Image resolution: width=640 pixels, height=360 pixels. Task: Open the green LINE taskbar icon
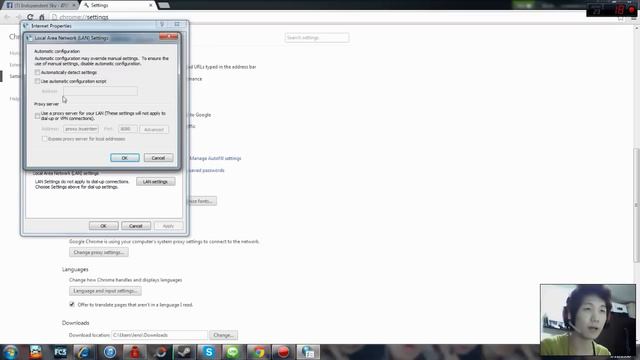[233, 352]
